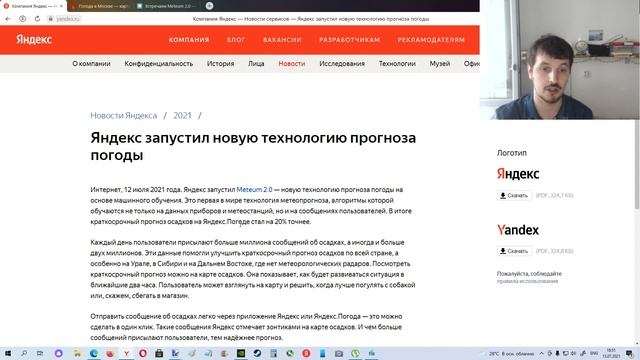Screen dimensions: 640x360
Task: Open the round red icon in taskbar
Action: [x=306, y=353]
